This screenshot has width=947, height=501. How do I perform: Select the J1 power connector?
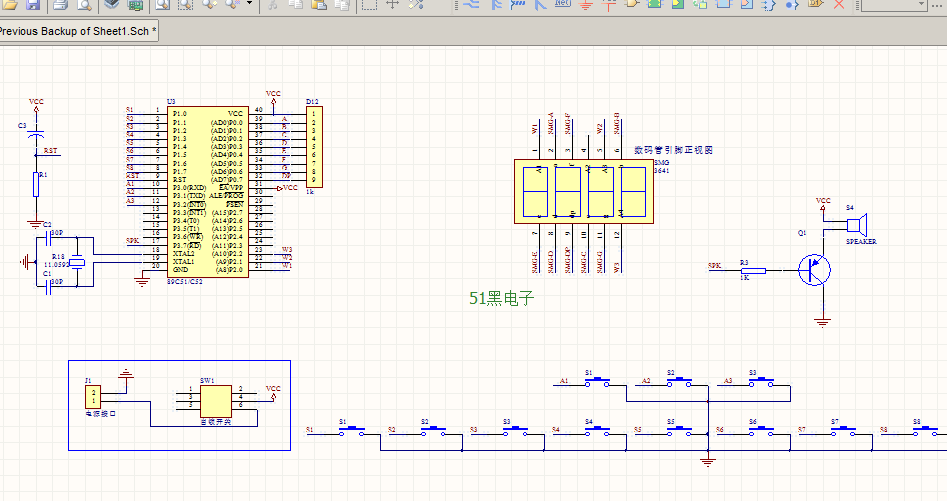[x=93, y=397]
